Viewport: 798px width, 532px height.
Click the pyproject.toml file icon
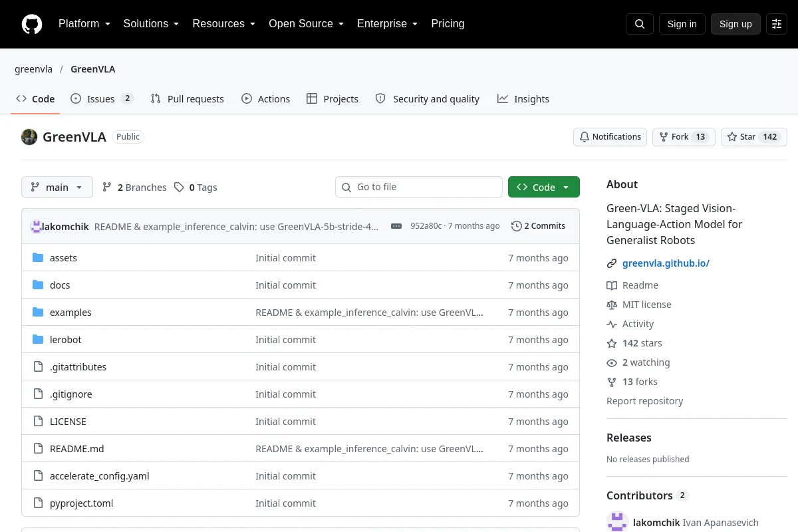point(38,503)
